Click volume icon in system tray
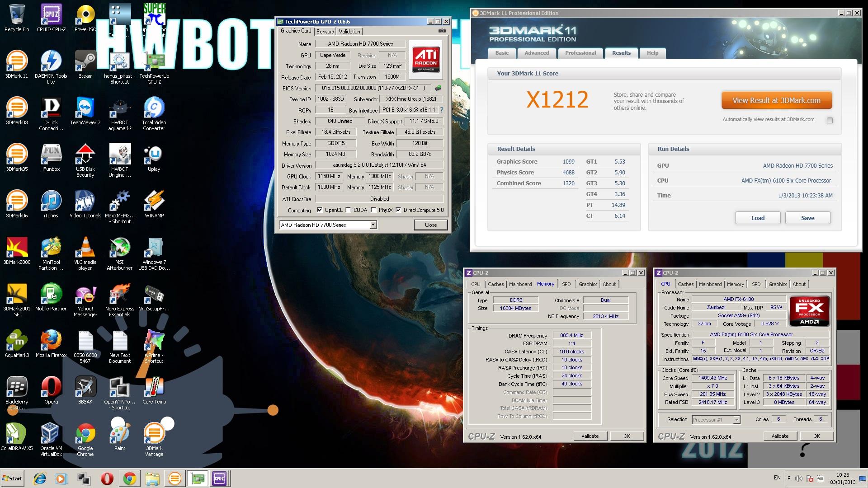The width and height of the screenshot is (868, 488). click(x=799, y=478)
